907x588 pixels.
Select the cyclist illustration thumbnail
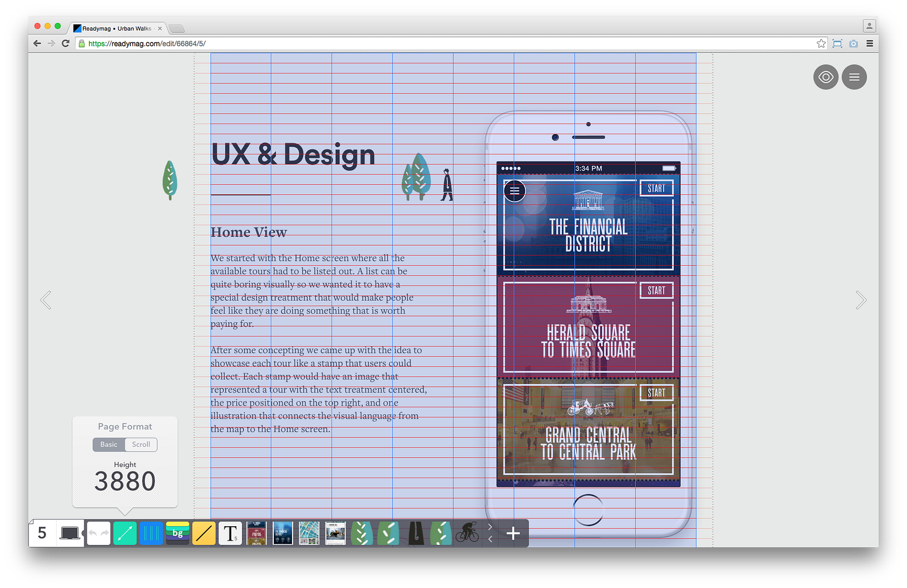tap(467, 532)
